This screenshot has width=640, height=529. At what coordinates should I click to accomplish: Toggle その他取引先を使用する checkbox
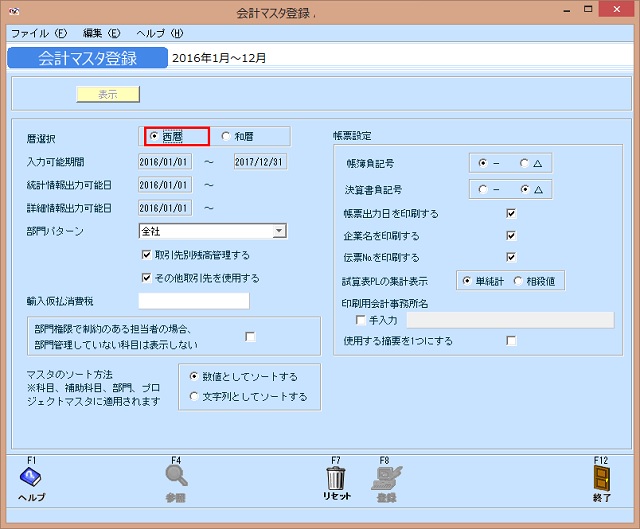coord(146,278)
